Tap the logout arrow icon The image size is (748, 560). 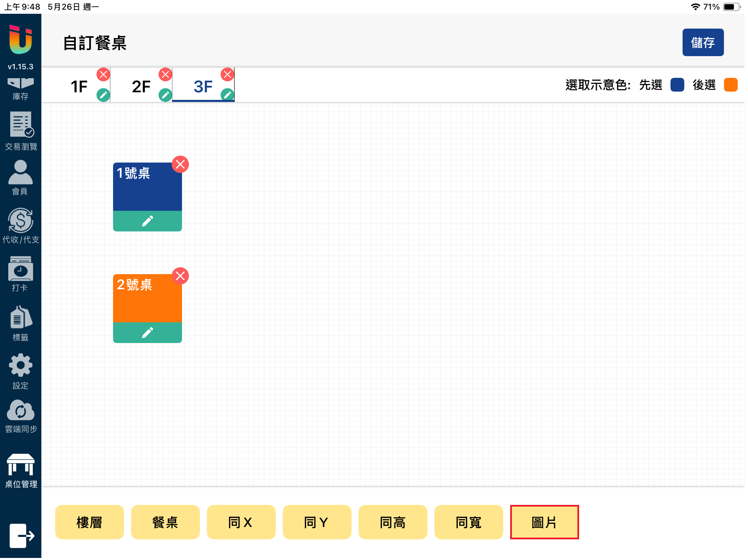coord(21,536)
